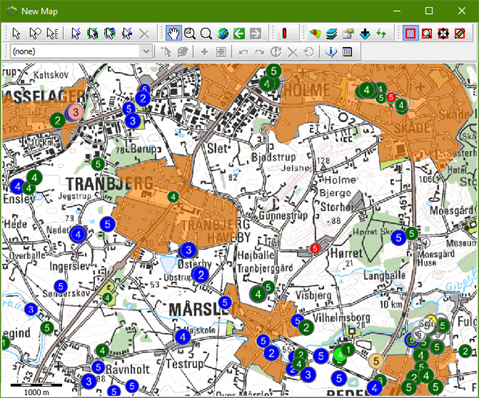
Task: Click the zoom to previous magnifier icon
Action: [190, 33]
